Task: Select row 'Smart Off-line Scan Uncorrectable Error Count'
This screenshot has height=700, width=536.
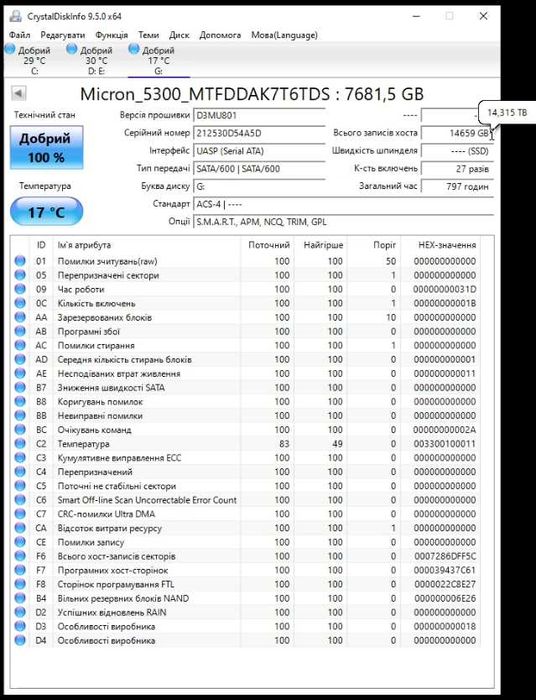Action: [245, 500]
